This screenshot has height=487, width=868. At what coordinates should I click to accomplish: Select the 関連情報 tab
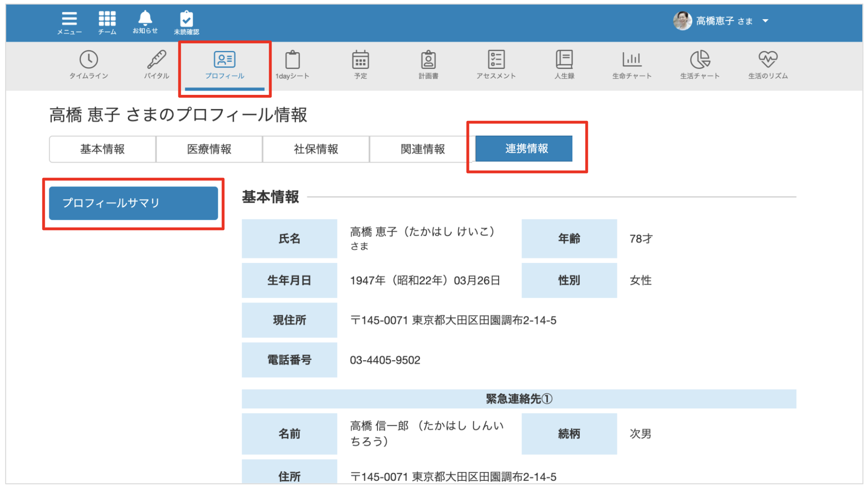click(422, 149)
